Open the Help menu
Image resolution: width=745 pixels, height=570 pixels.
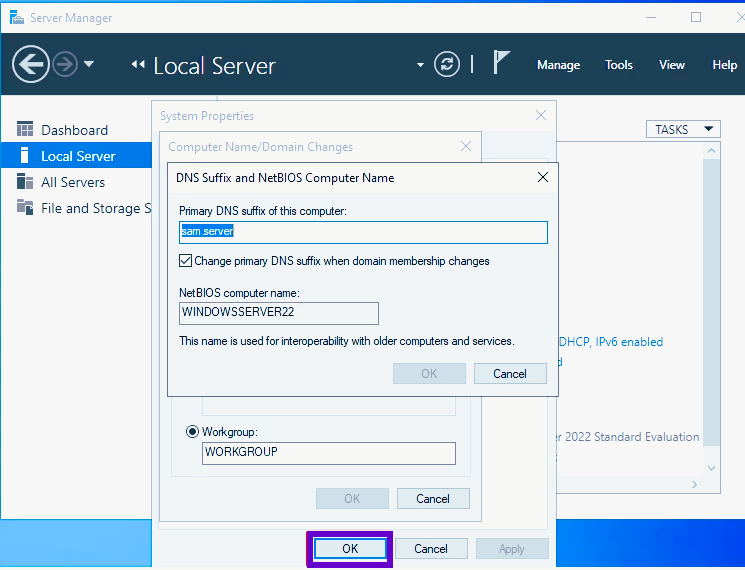pyautogui.click(x=724, y=65)
